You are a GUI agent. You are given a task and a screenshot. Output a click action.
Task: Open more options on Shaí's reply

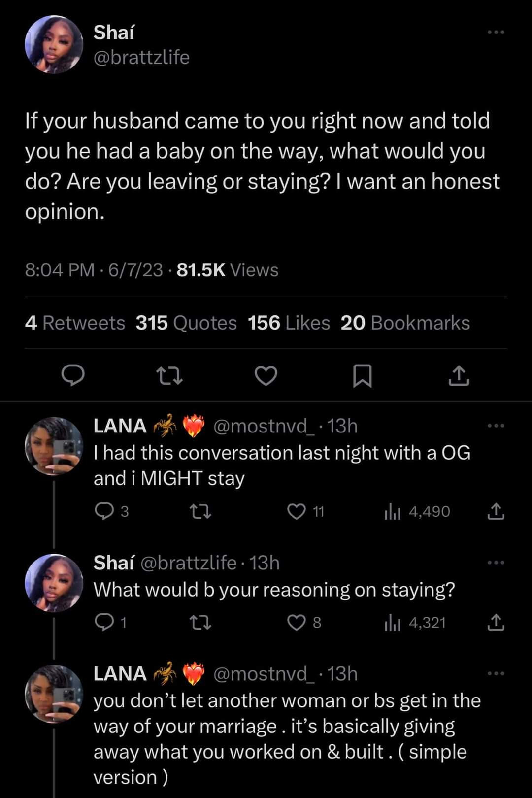point(496,563)
